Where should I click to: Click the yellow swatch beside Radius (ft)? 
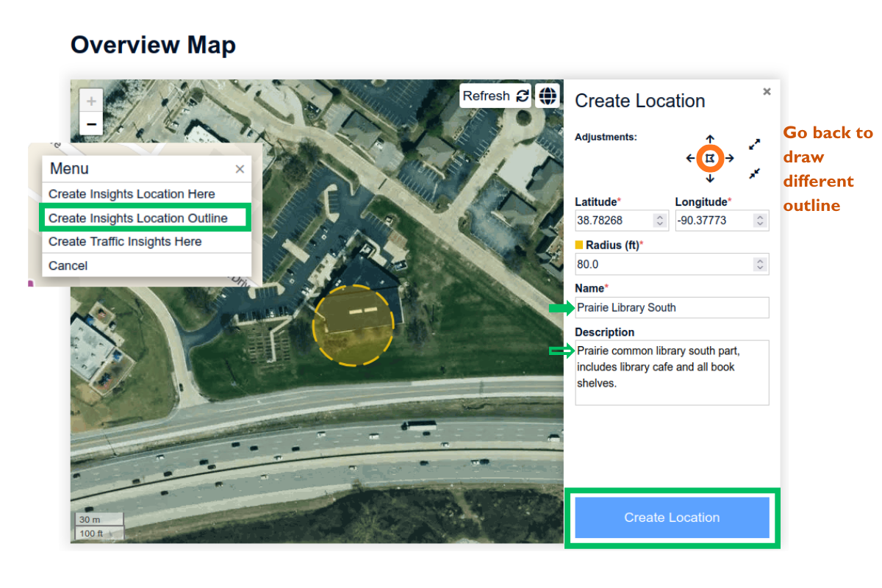pos(581,245)
